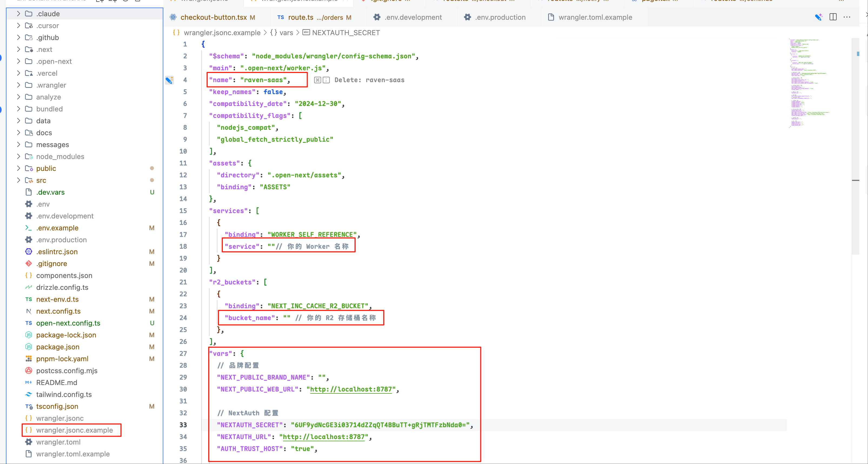Click the "NEXT_PUBLIC_BRAND_NAME" key
The image size is (868, 464).
263,377
